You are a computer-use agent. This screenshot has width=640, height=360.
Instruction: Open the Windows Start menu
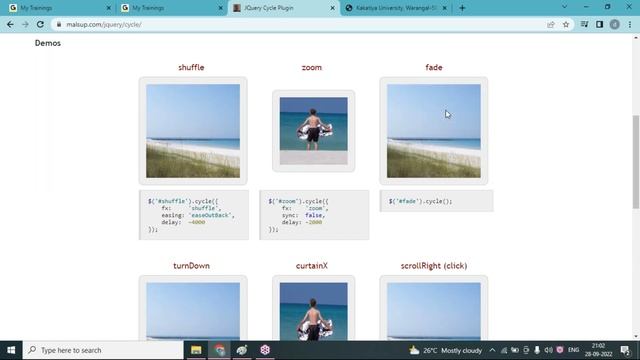[x=11, y=350]
